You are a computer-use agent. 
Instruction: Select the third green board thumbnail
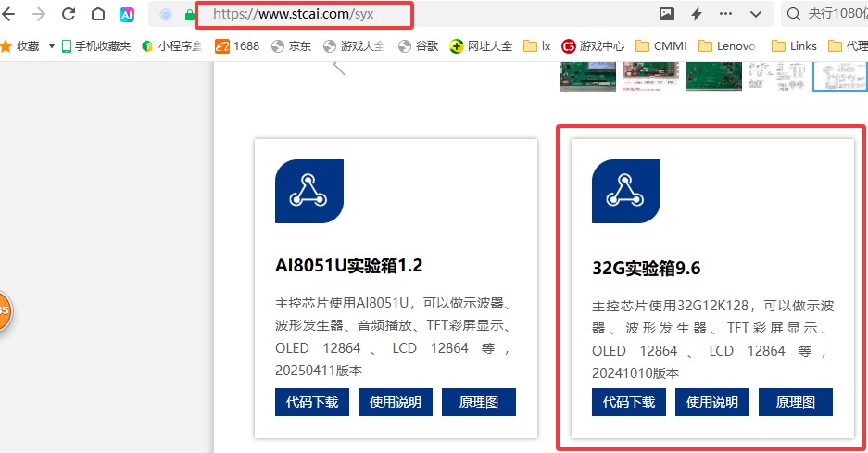click(x=714, y=76)
